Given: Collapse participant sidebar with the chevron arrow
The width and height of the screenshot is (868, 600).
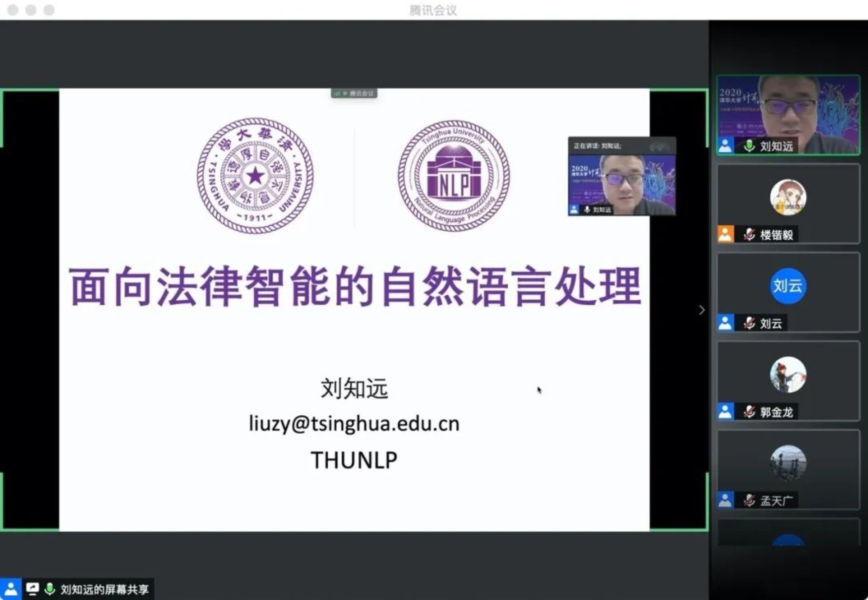Looking at the screenshot, I should click(x=701, y=310).
